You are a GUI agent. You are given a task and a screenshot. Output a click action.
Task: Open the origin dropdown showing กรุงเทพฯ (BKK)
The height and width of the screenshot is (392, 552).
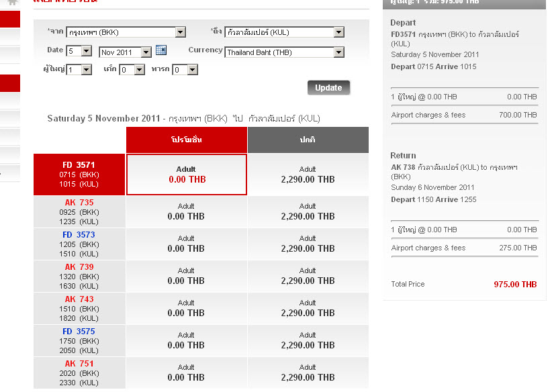tap(126, 32)
